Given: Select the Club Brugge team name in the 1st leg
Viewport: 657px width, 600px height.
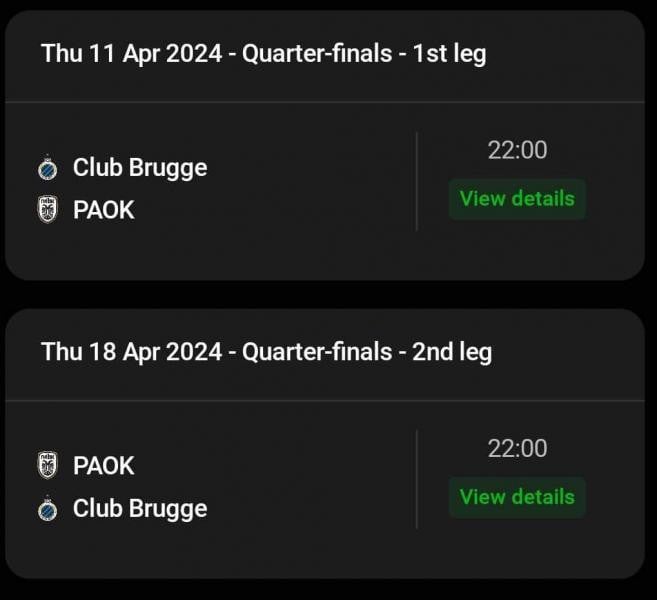Looking at the screenshot, I should (140, 168).
